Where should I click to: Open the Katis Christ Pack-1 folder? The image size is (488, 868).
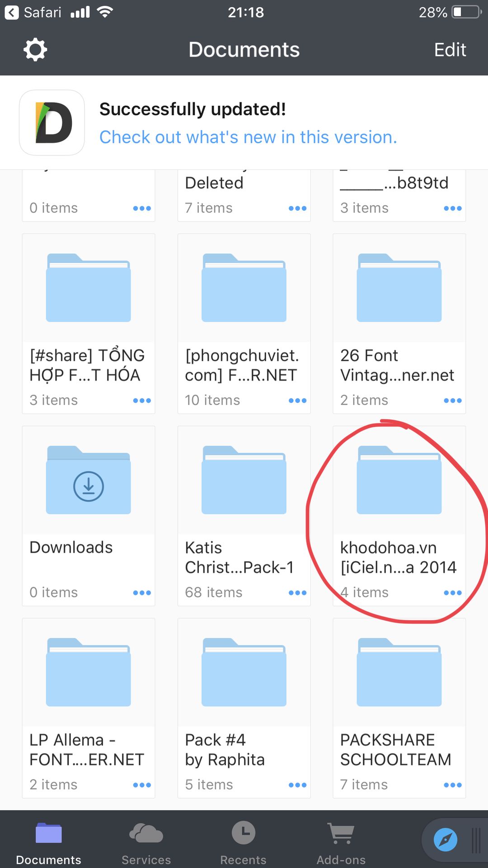pyautogui.click(x=244, y=481)
